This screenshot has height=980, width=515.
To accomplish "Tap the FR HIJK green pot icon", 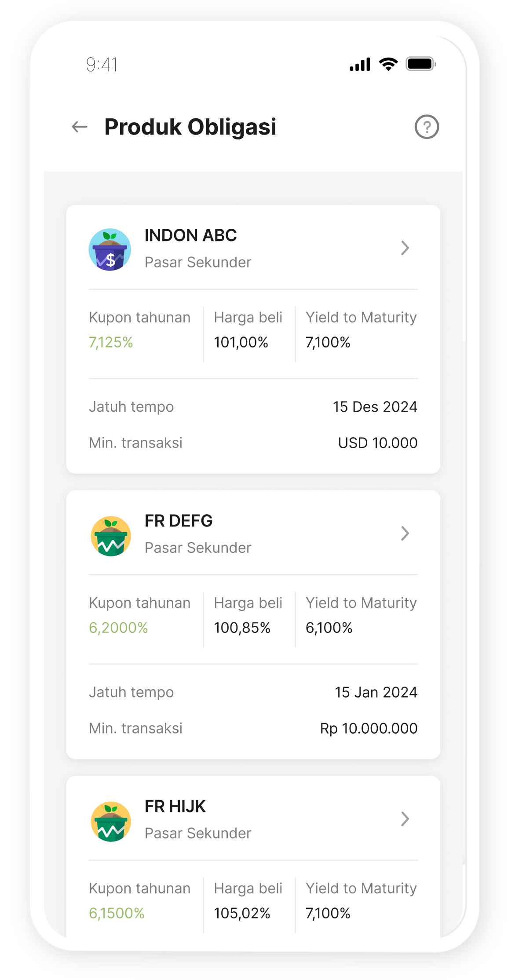I will 111,821.
